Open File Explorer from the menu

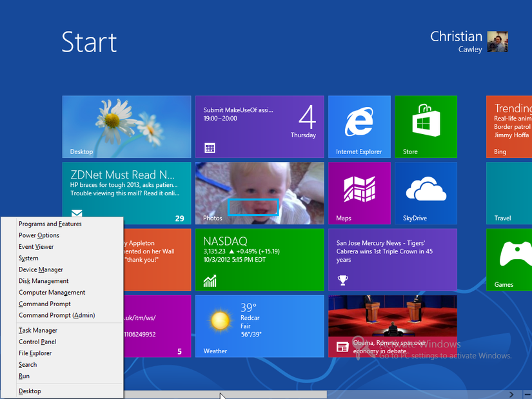pos(35,353)
